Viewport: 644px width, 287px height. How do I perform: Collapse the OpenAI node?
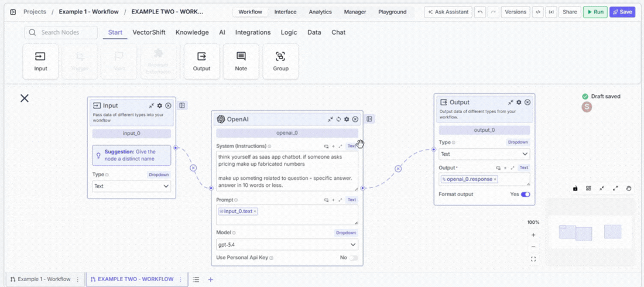click(x=330, y=119)
